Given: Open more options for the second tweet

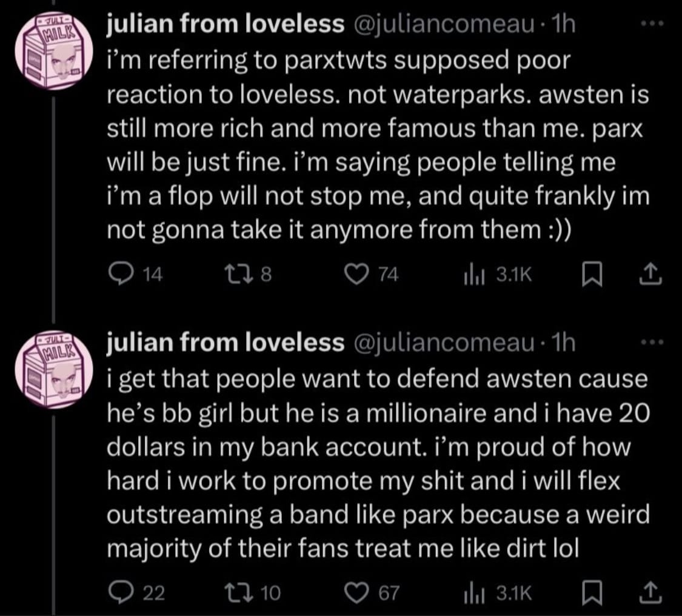Looking at the screenshot, I should (x=653, y=343).
